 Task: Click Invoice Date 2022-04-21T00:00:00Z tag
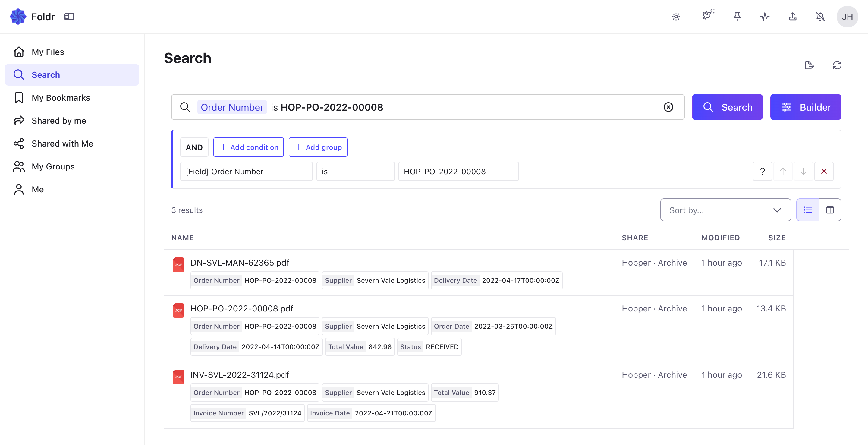[371, 413]
